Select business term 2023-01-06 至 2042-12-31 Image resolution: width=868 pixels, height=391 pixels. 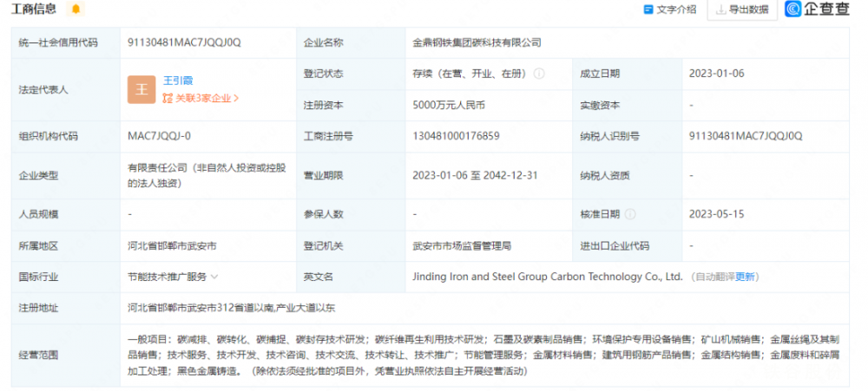[x=475, y=176]
